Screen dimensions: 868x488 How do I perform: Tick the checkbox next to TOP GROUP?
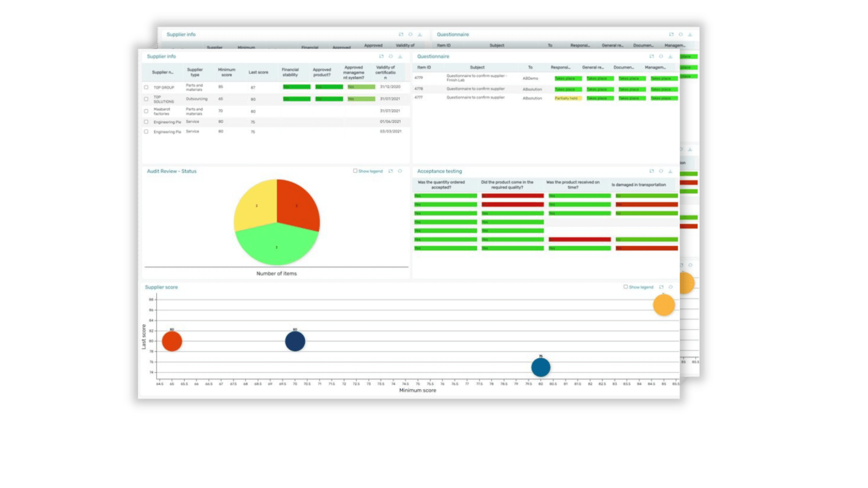[146, 87]
